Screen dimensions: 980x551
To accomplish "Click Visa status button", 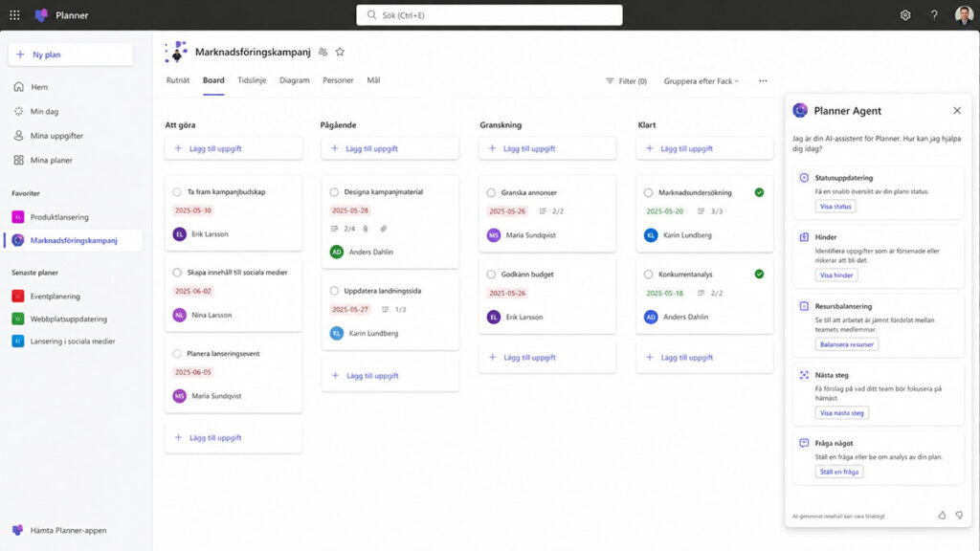I will tap(835, 207).
